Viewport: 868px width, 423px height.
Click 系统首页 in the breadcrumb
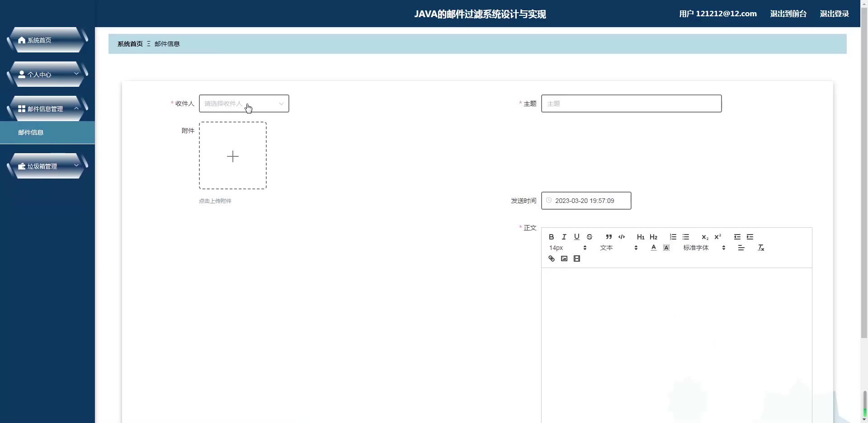[130, 44]
